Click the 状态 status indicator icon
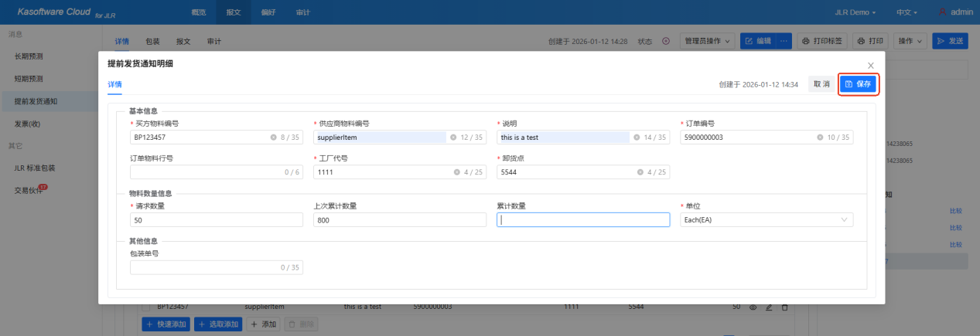 tap(666, 41)
